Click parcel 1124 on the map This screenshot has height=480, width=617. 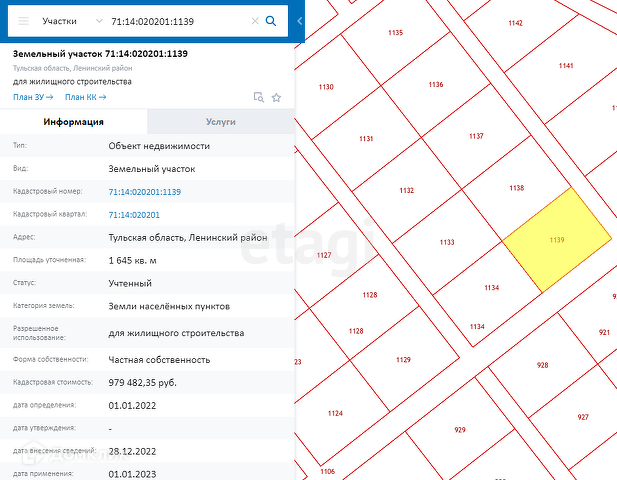pos(335,413)
